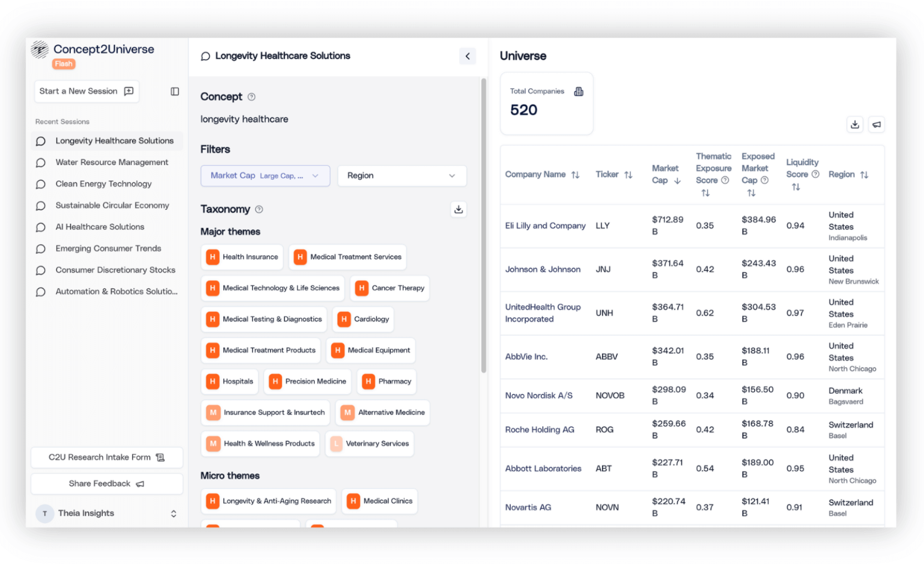Image resolution: width=924 pixels, height=564 pixels.
Task: Toggle the Veterinary Services theme chip
Action: point(369,443)
